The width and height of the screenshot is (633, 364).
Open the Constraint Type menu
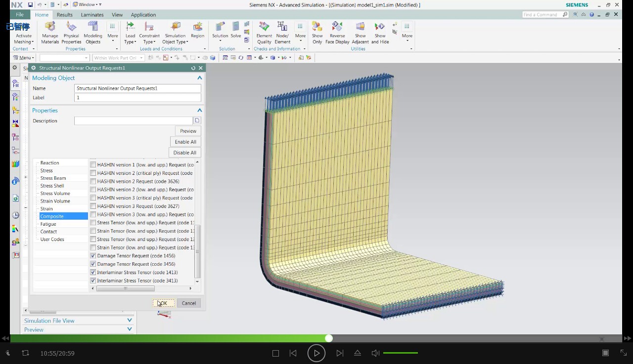pyautogui.click(x=149, y=33)
